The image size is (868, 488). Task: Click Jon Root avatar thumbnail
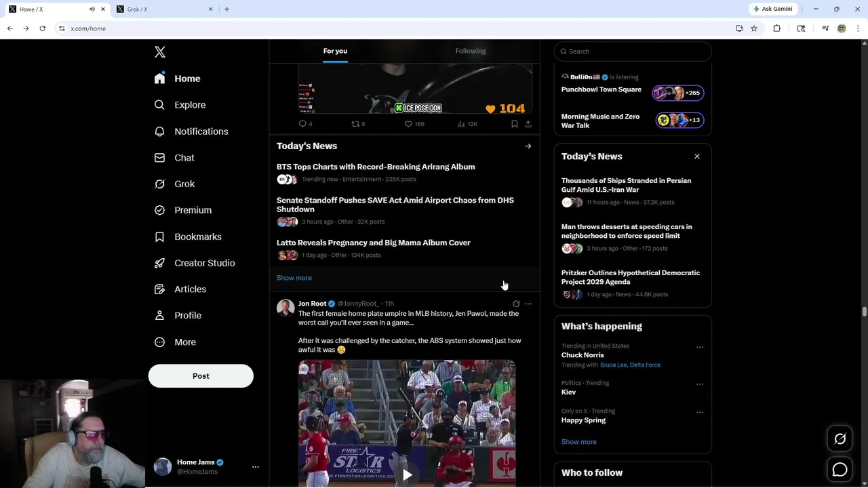point(285,308)
